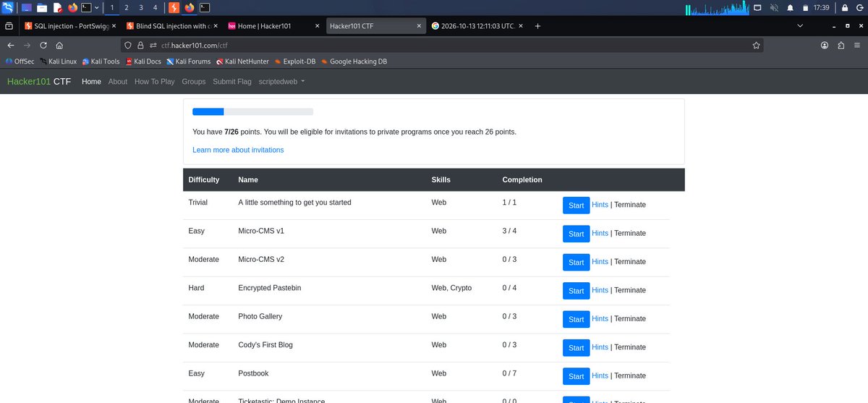The width and height of the screenshot is (868, 403).
Task: Open the Firefox account icon
Action: click(825, 45)
